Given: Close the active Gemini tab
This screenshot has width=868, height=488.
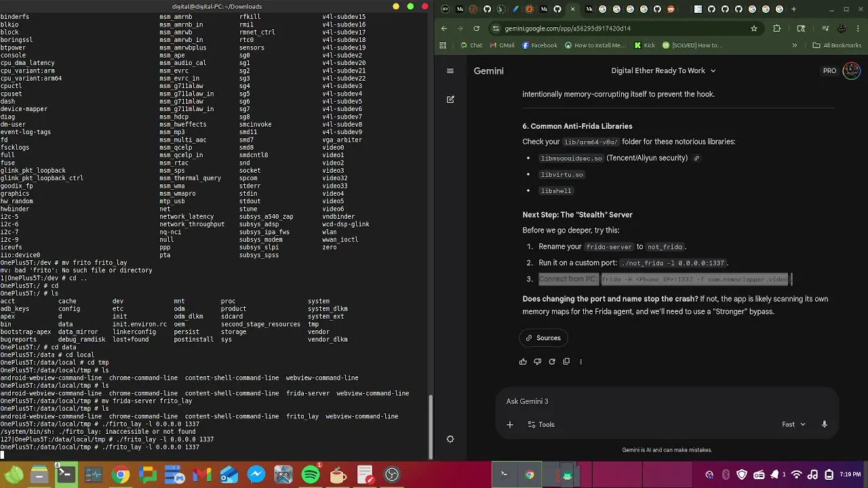Looking at the screenshot, I should pyautogui.click(x=573, y=9).
